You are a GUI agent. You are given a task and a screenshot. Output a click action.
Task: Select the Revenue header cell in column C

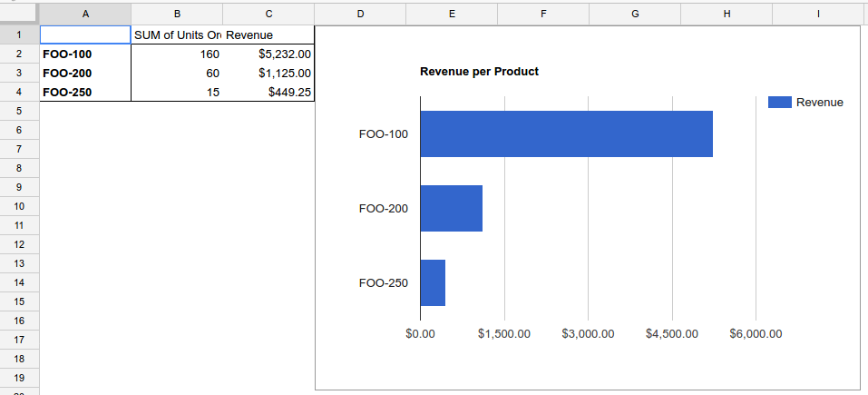268,35
